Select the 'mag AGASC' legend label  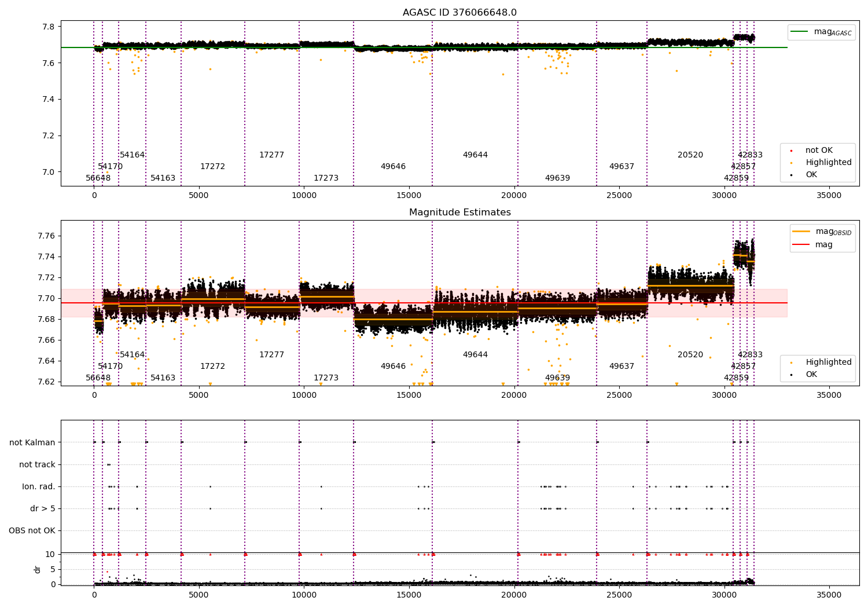(833, 32)
